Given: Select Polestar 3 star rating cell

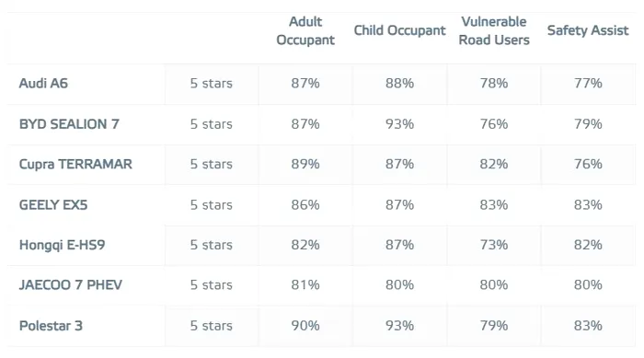Looking at the screenshot, I should pos(212,326).
